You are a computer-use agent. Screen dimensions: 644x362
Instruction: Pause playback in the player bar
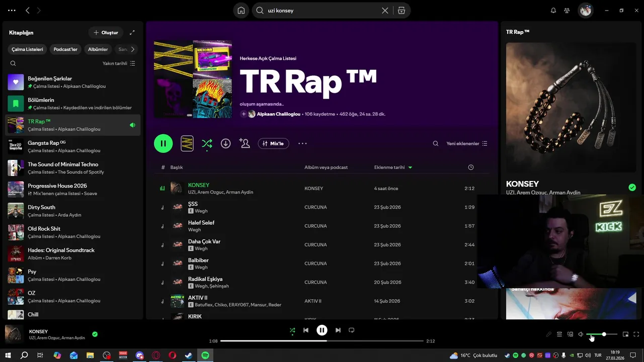[x=322, y=330]
